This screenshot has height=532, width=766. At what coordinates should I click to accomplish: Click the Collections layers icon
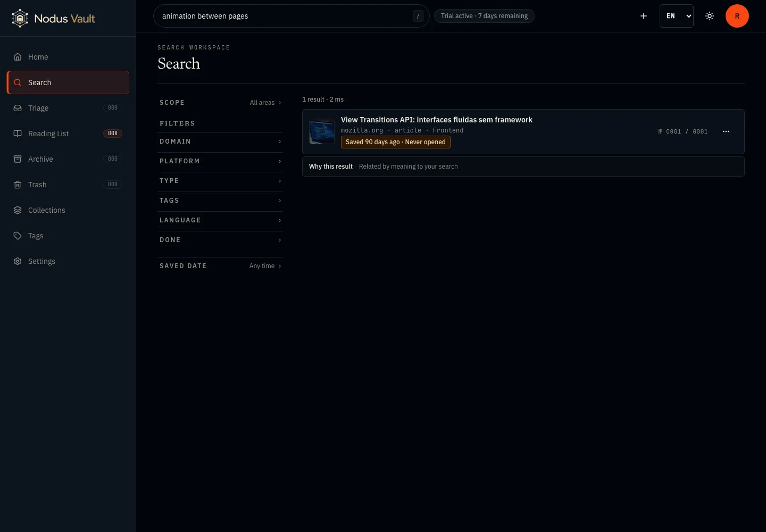tap(18, 210)
